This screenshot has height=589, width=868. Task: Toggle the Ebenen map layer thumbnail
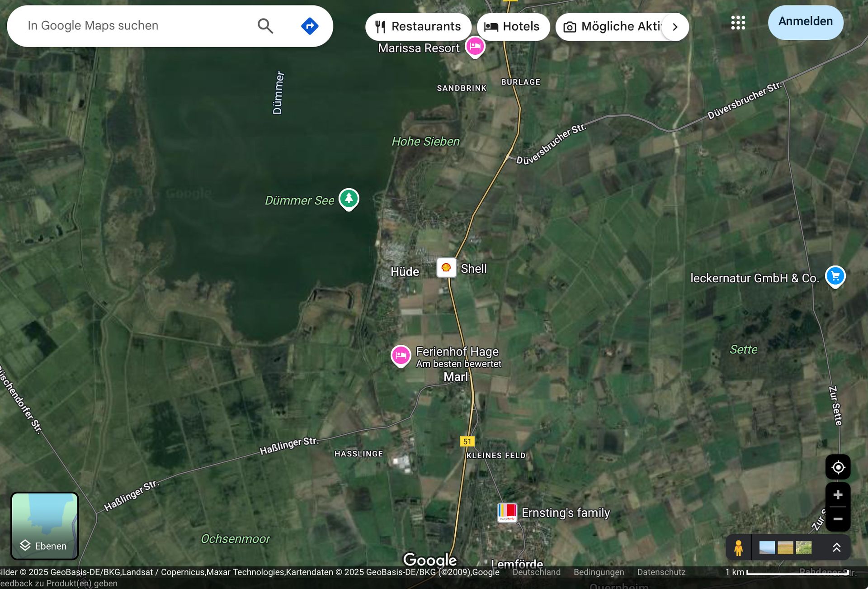[44, 526]
